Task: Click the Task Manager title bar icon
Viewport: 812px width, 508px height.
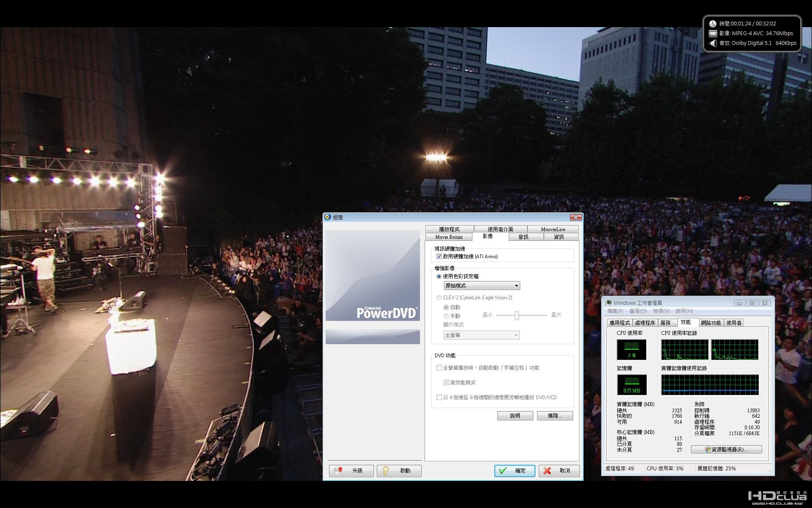Action: (x=608, y=303)
